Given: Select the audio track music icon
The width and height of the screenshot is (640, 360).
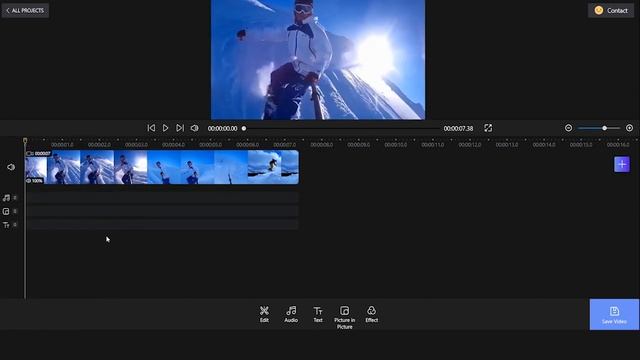Looking at the screenshot, I should coord(6,198).
